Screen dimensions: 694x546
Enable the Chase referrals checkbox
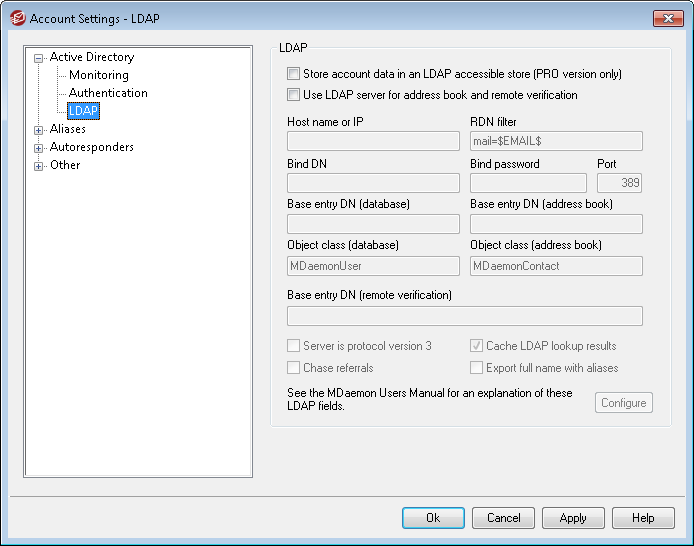pos(293,368)
